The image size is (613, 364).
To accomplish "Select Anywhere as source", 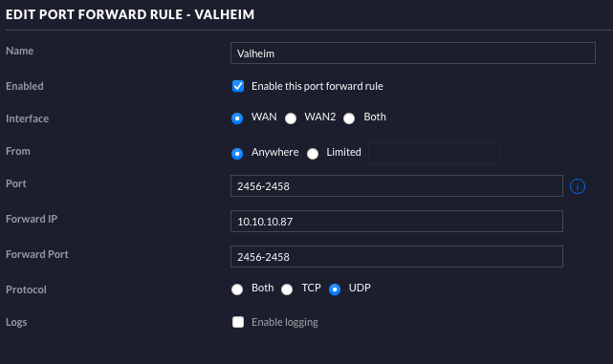I will (237, 154).
